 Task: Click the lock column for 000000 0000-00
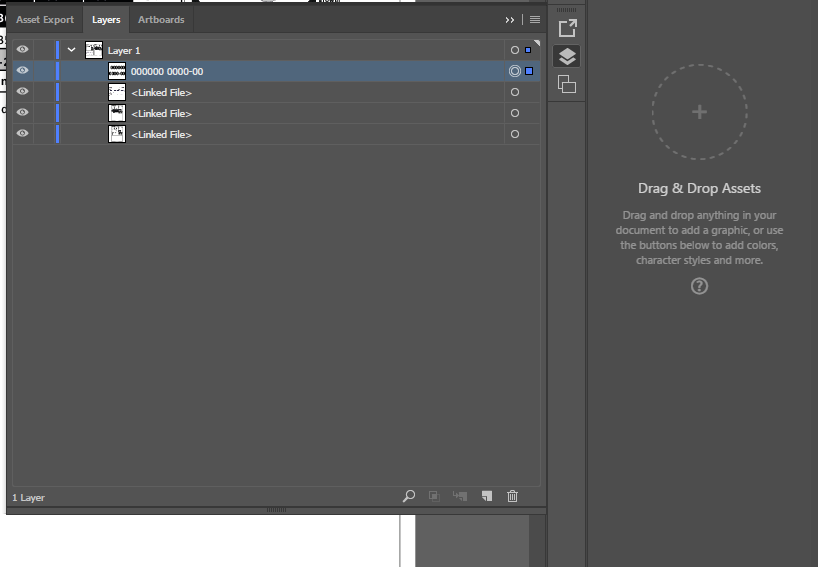click(44, 71)
